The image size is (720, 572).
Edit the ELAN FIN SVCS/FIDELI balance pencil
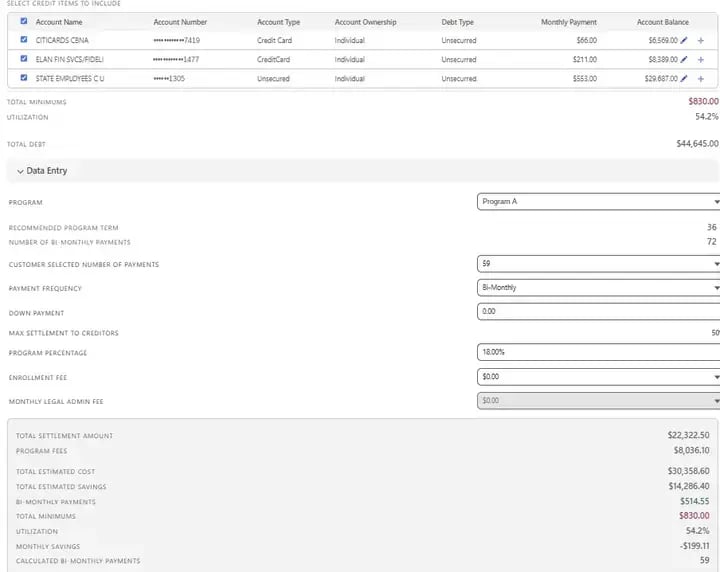tap(684, 59)
